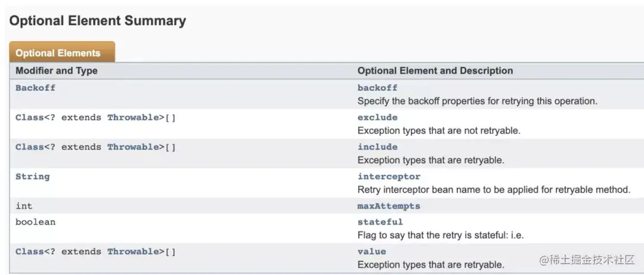
Task: Open the String type link
Action: pos(32,177)
